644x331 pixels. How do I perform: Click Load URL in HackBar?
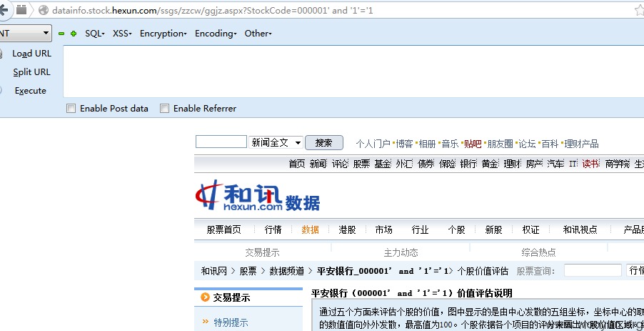tap(31, 54)
